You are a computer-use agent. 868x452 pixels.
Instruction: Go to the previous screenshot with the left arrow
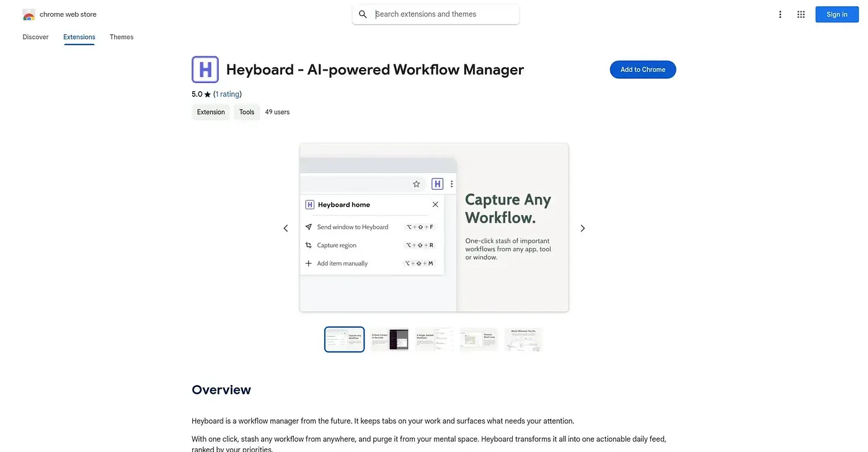point(286,228)
